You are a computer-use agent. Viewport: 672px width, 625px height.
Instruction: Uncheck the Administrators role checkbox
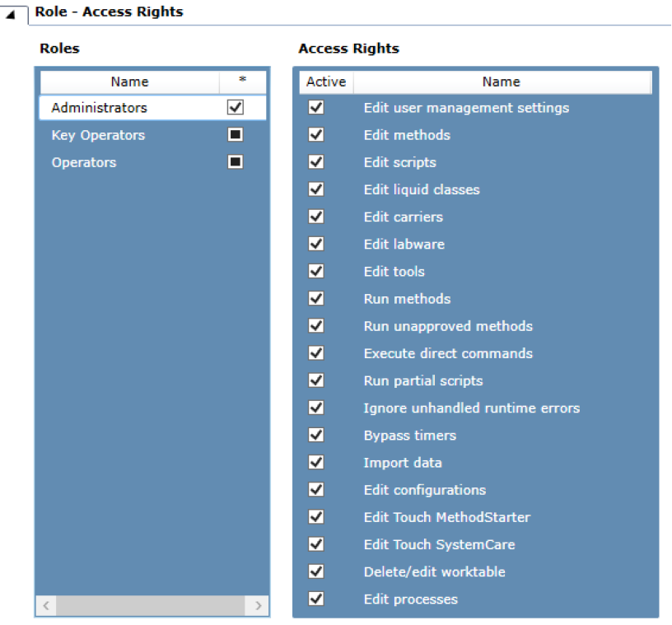(x=235, y=107)
